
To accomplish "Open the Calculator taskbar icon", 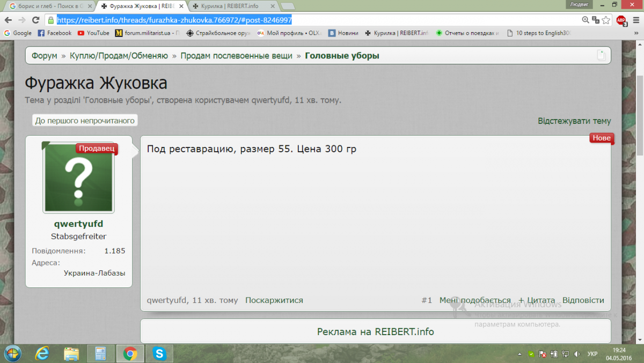I will point(100,353).
